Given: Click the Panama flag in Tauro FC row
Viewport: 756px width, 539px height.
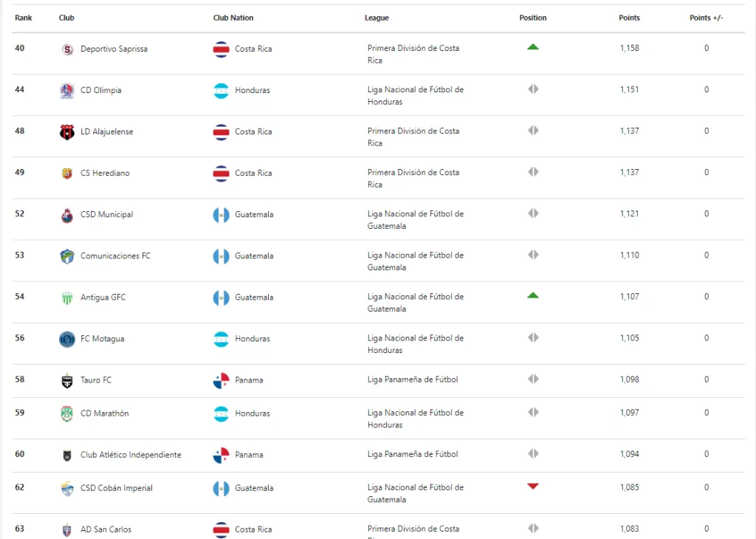Looking at the screenshot, I should [x=221, y=381].
